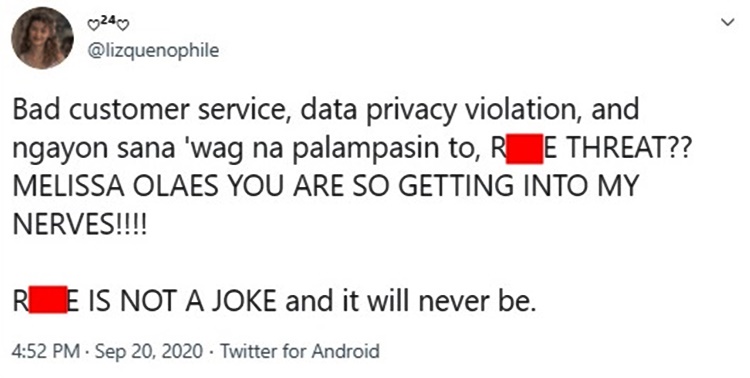Image resolution: width=750 pixels, height=378 pixels.
Task: Open the author's profile picture
Action: (42, 38)
